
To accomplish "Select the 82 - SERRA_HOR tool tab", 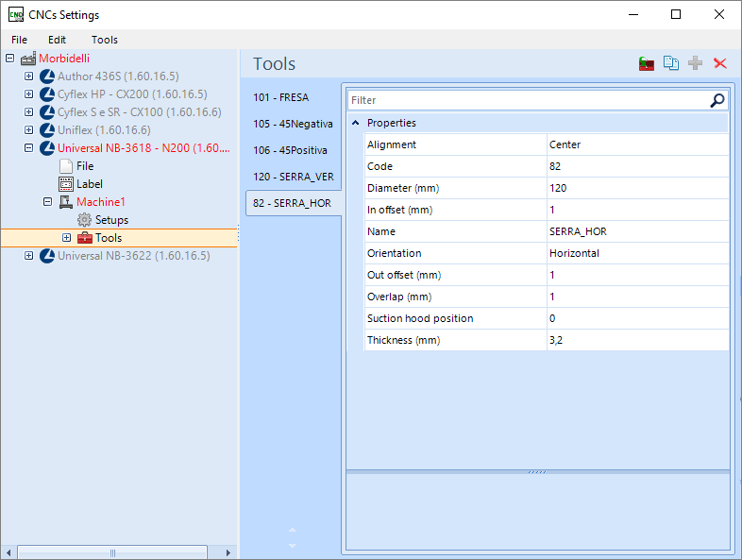I will pyautogui.click(x=294, y=204).
